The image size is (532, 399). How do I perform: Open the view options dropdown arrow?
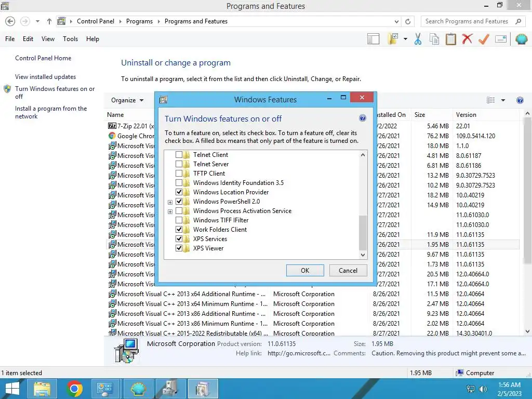point(503,100)
